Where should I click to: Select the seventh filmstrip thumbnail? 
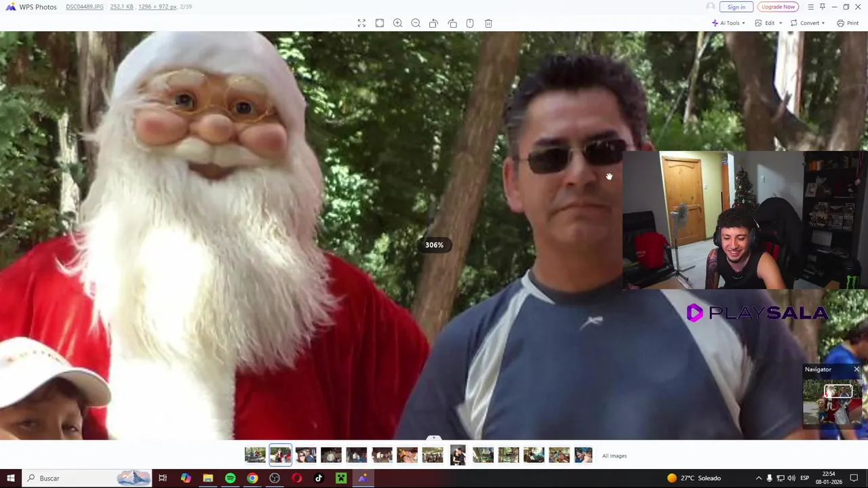point(407,455)
